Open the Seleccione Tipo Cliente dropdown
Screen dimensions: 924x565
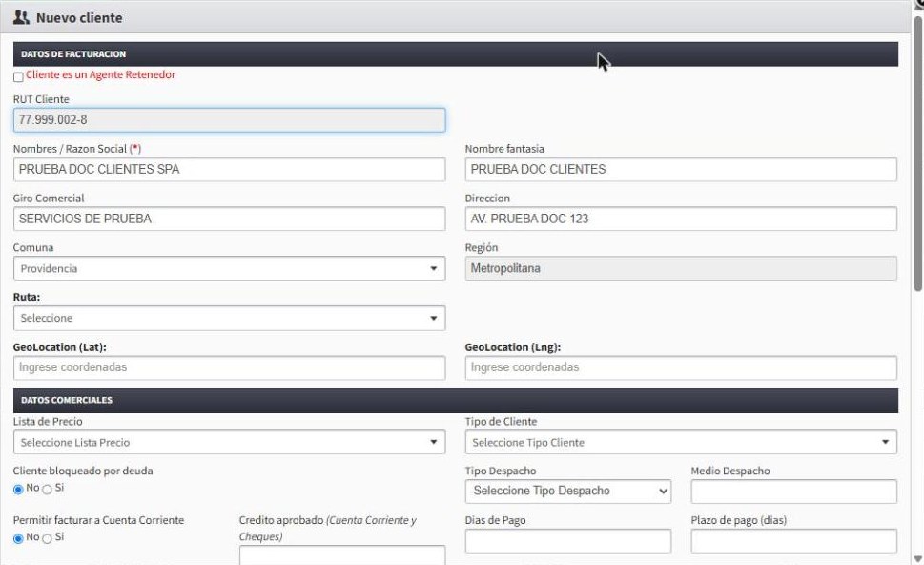pyautogui.click(x=681, y=442)
